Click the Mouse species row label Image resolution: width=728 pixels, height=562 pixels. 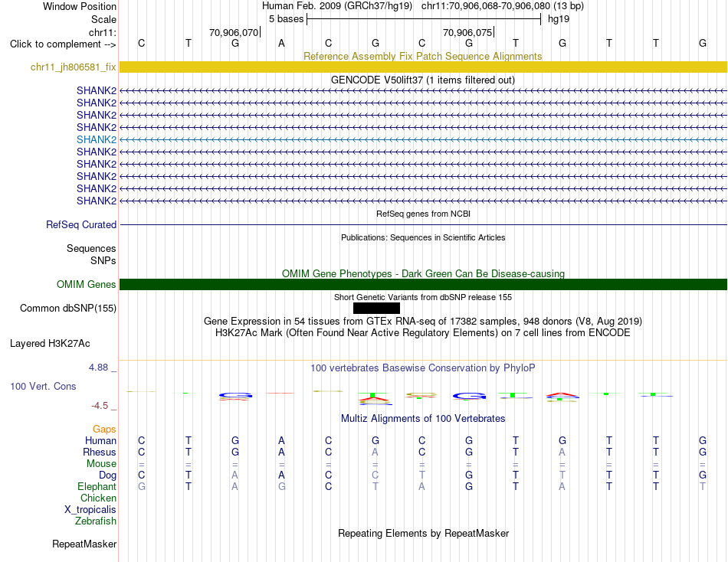tap(102, 464)
